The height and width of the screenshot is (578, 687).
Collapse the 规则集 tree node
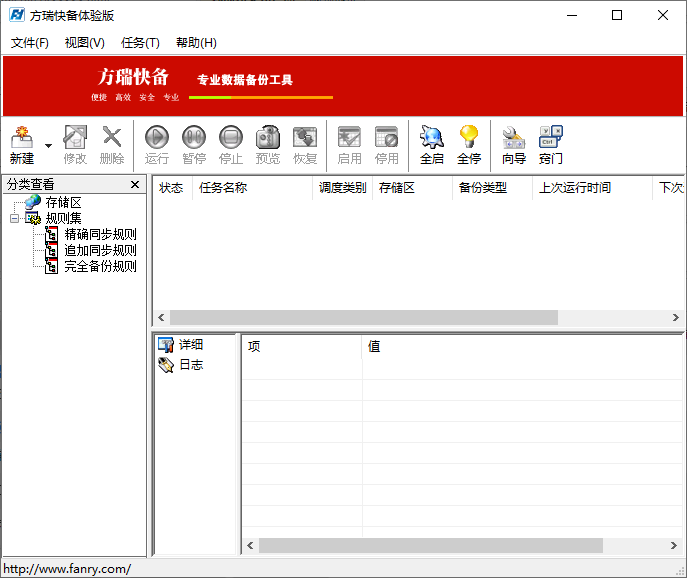click(x=14, y=218)
